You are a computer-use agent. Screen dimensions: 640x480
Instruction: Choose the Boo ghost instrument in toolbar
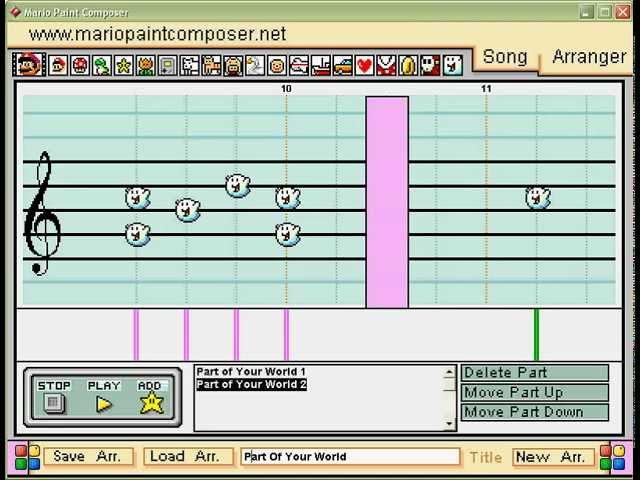pos(452,65)
